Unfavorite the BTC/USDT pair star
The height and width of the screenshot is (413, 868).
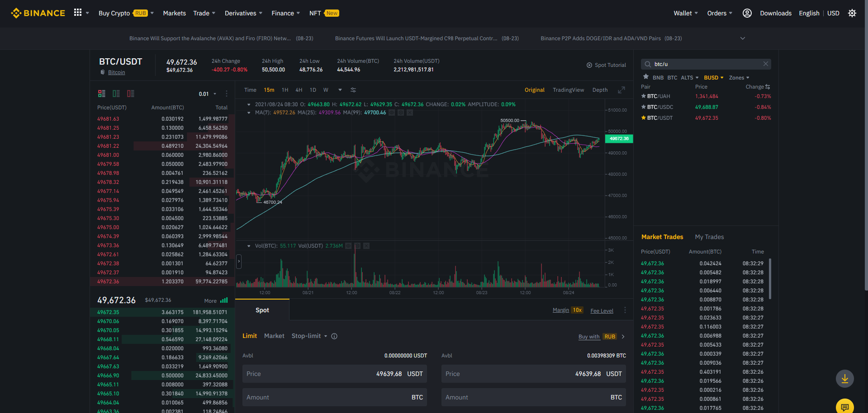[x=644, y=118]
